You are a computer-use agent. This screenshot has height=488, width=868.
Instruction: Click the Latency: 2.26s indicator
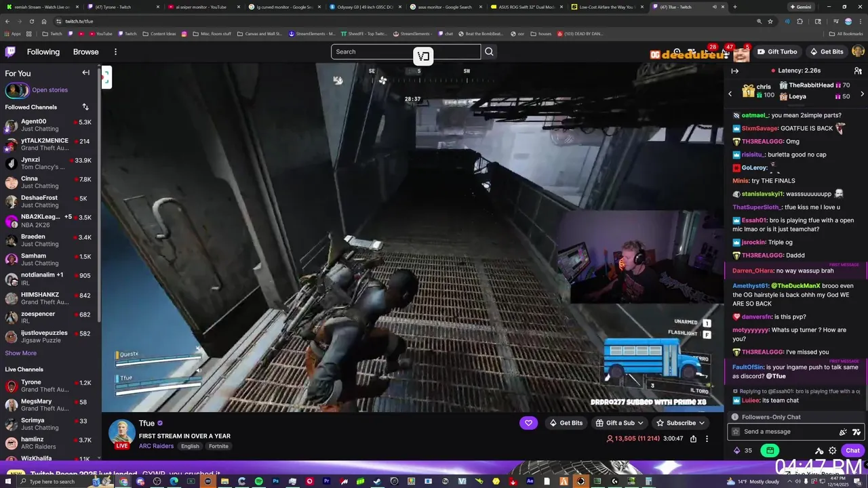796,70
